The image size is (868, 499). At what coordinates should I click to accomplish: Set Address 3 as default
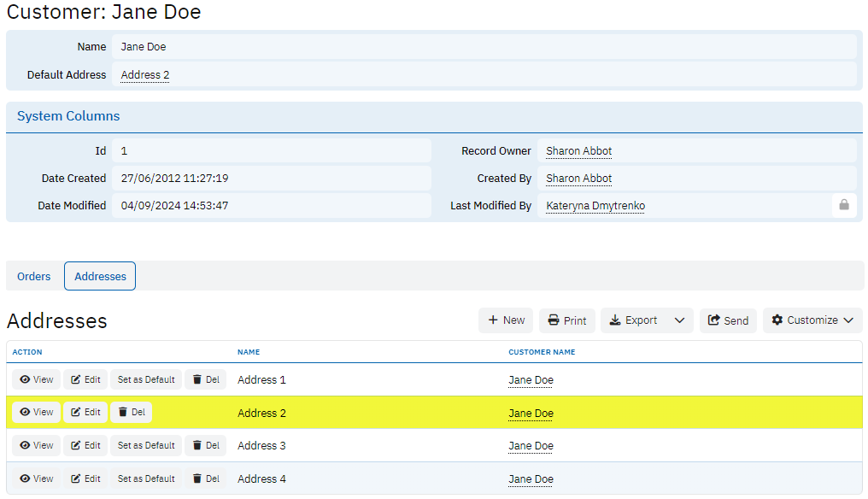[146, 445]
